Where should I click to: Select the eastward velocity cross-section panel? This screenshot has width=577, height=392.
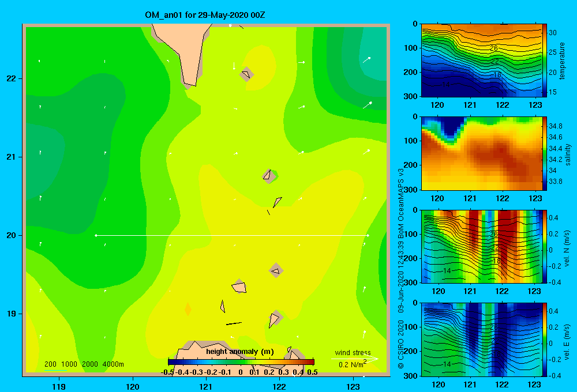482,340
